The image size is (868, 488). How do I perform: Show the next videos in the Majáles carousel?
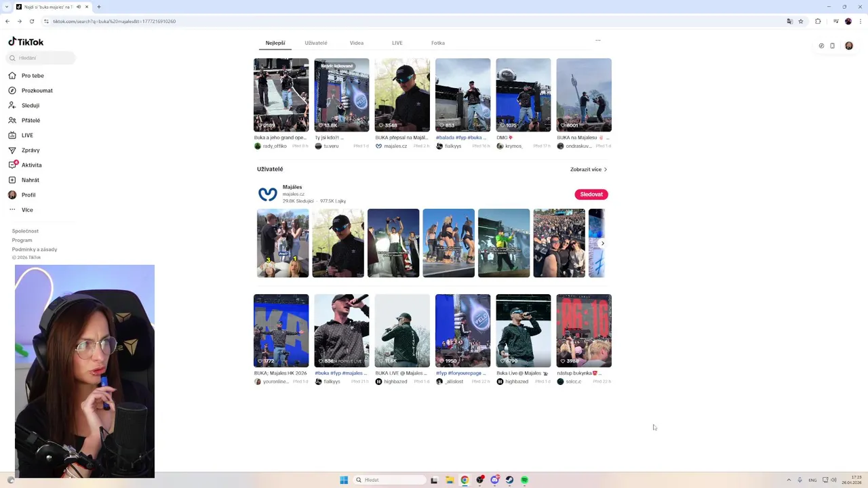pos(603,243)
